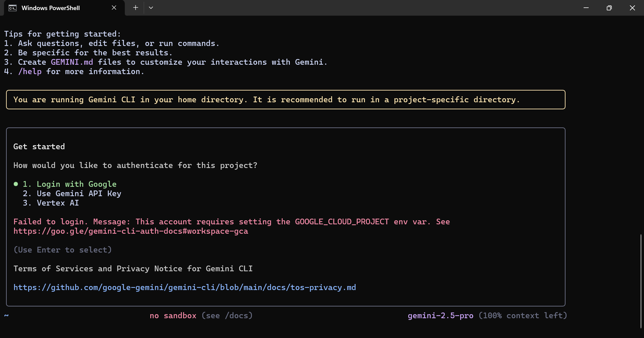Click the PowerShell icon in the tab
The width and height of the screenshot is (644, 338).
[x=12, y=8]
